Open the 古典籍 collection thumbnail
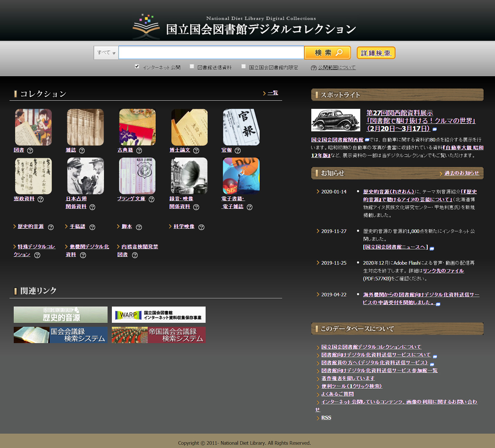The height and width of the screenshot is (448, 495). pos(137,127)
